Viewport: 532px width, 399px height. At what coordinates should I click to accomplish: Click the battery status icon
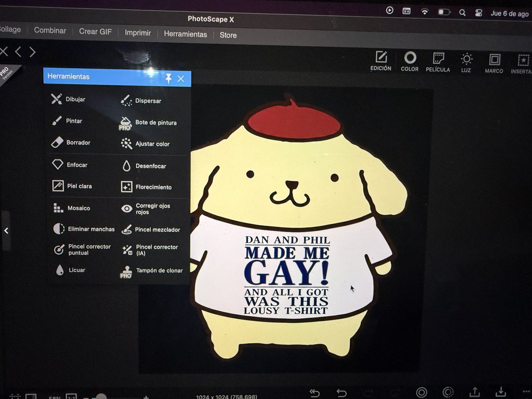[x=444, y=12]
